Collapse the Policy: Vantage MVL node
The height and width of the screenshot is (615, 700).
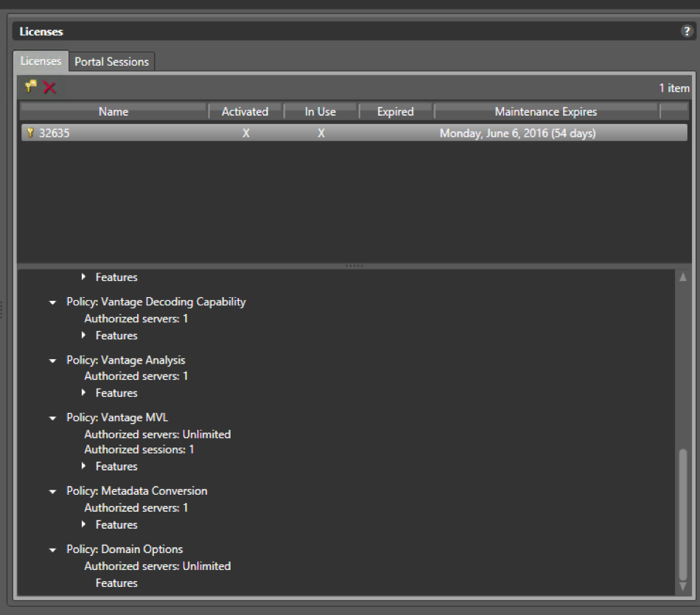tap(52, 418)
